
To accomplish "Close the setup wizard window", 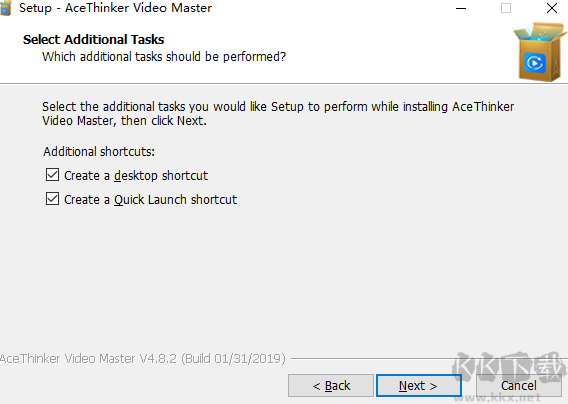I will click(552, 8).
